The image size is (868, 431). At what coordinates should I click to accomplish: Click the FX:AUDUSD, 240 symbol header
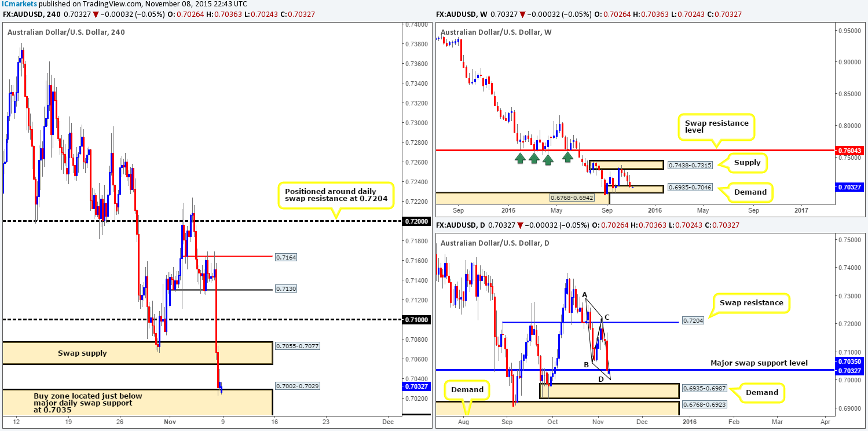(x=31, y=14)
